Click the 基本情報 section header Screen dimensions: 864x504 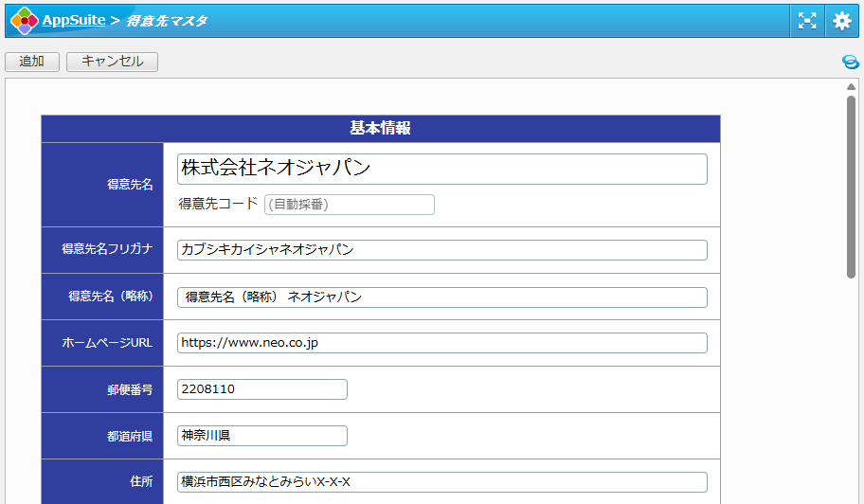coord(380,129)
